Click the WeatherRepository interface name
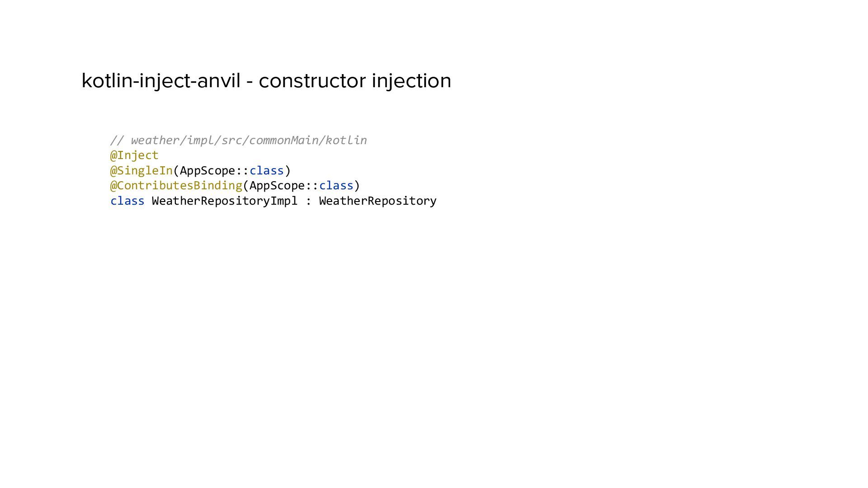868x488 pixels. point(378,201)
